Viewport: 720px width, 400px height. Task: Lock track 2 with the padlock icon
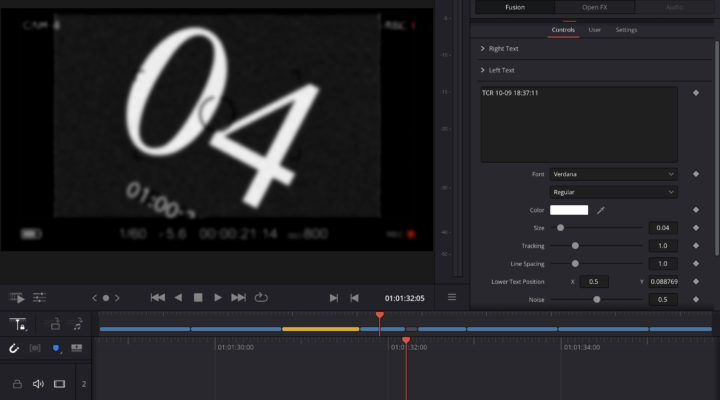pyautogui.click(x=17, y=384)
